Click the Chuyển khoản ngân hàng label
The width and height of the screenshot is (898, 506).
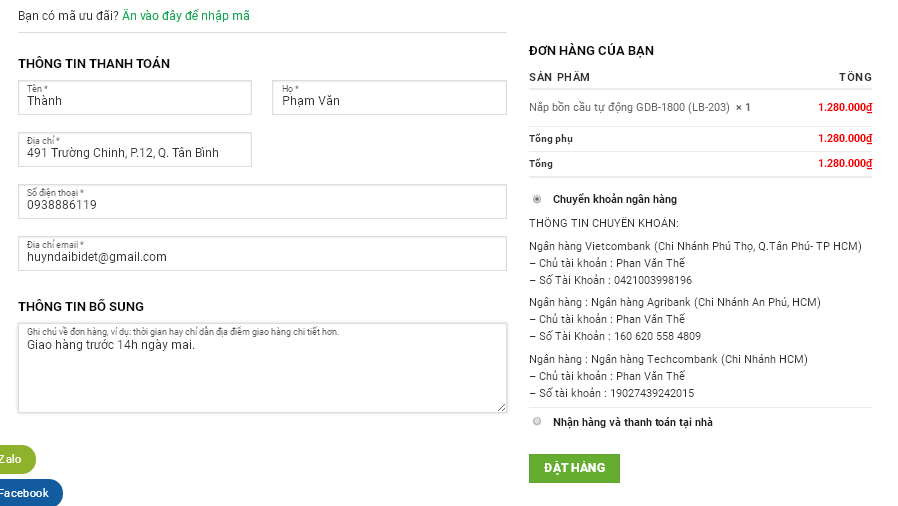[x=614, y=199]
